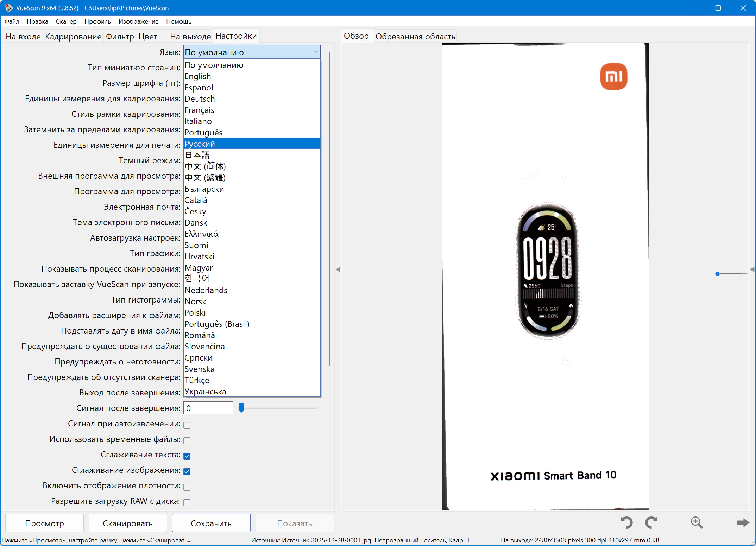Click the Сигнал после завершения number field
The height and width of the screenshot is (546, 756).
click(208, 408)
